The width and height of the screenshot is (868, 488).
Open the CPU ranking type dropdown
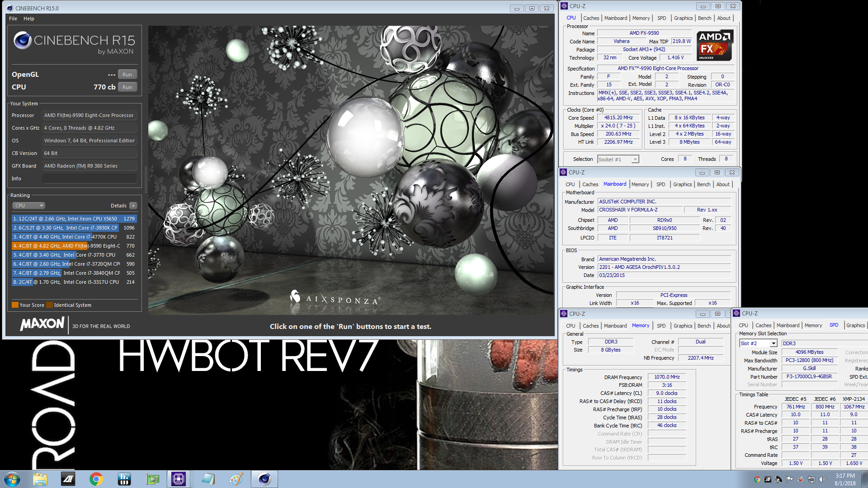point(28,206)
